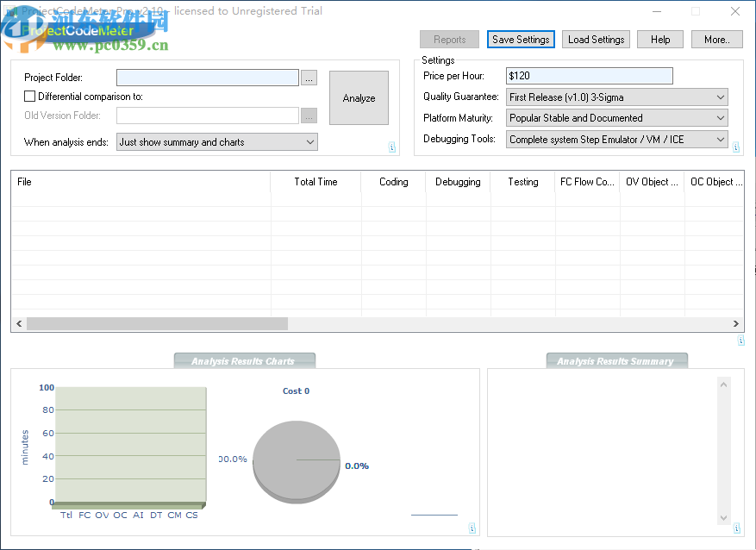
Task: Click the Debugging column header
Action: 458,182
